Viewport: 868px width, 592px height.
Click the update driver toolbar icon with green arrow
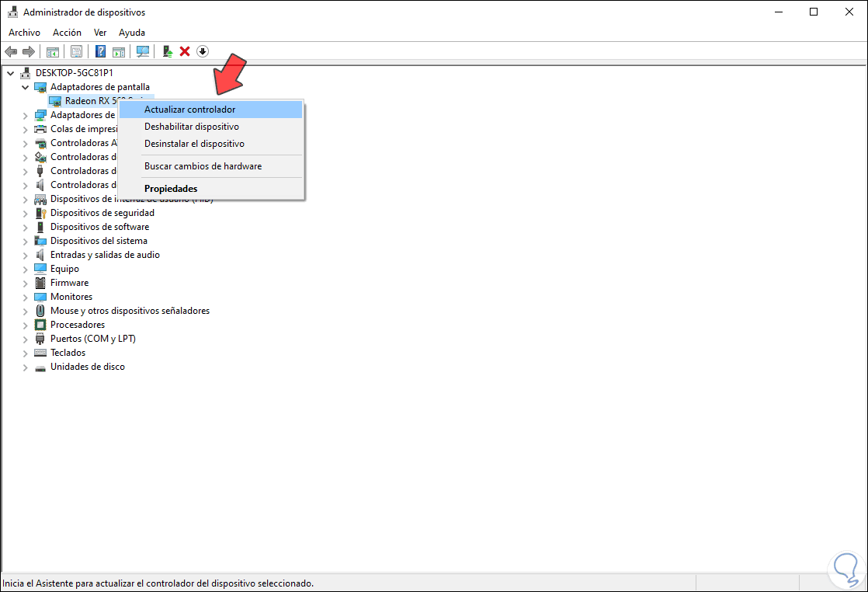pyautogui.click(x=167, y=51)
